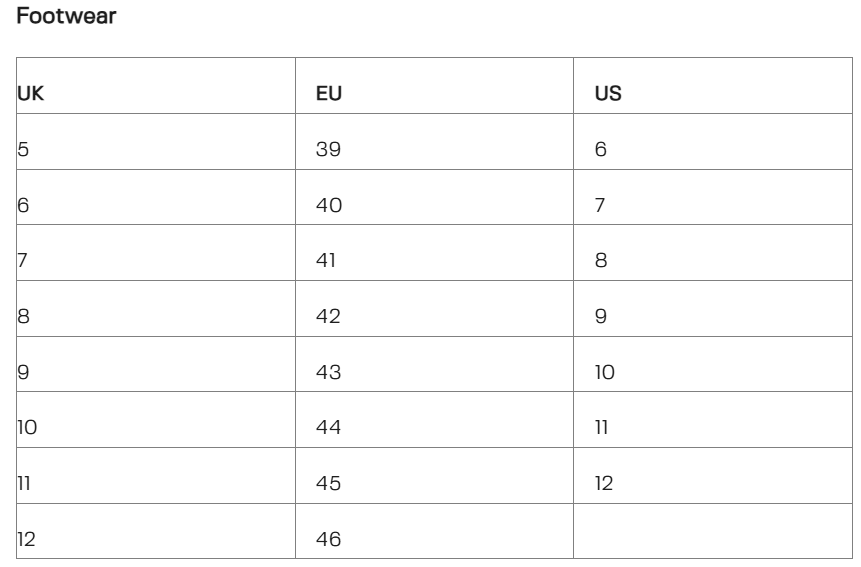Select the EU column header
The height and width of the screenshot is (567, 861).
tap(327, 96)
